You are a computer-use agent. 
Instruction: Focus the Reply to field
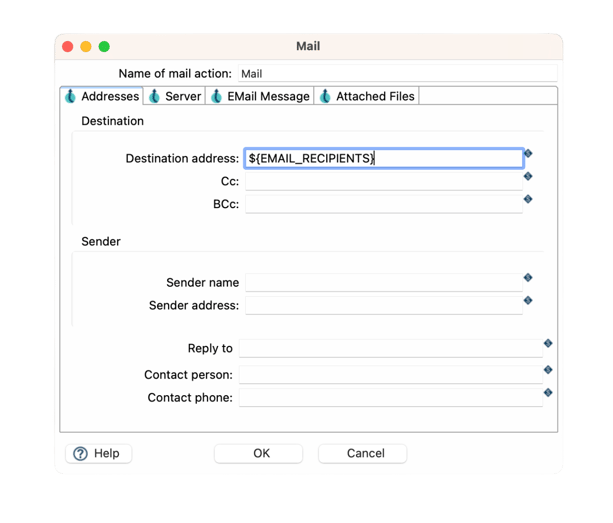coord(391,348)
